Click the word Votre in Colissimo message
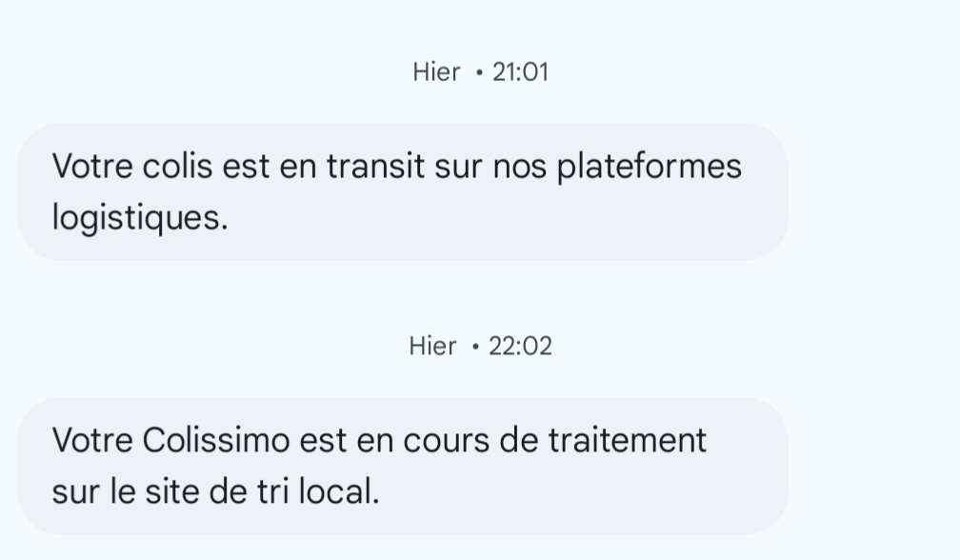This screenshot has height=560, width=960. click(92, 441)
